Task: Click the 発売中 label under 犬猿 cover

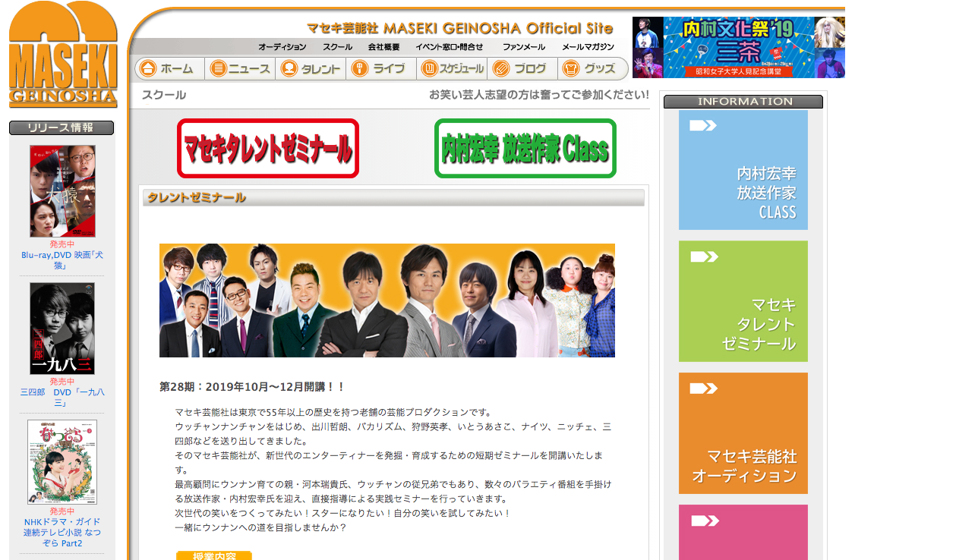Action: 62,244
